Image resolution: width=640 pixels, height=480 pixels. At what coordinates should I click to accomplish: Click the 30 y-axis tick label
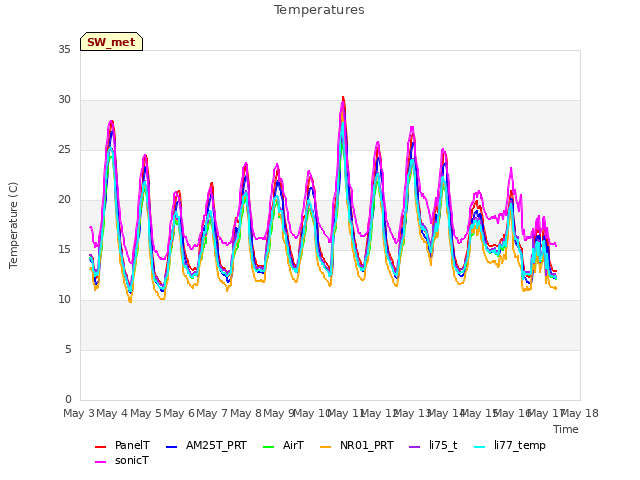pyautogui.click(x=64, y=100)
